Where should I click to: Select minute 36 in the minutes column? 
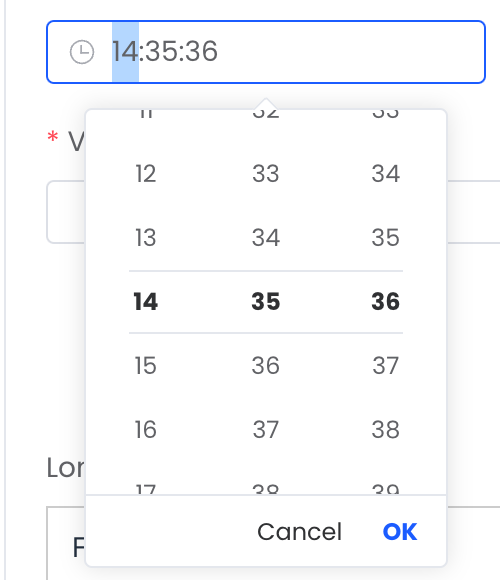[x=266, y=365]
